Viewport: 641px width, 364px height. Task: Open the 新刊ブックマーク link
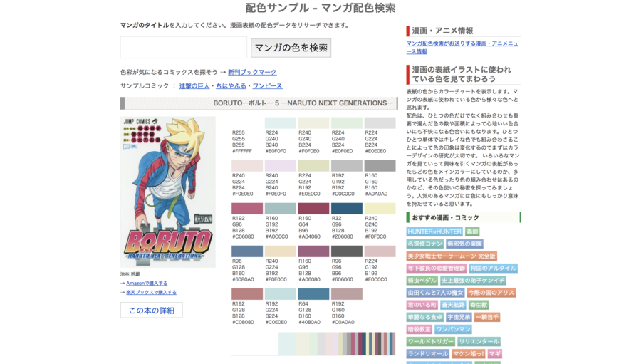[252, 72]
